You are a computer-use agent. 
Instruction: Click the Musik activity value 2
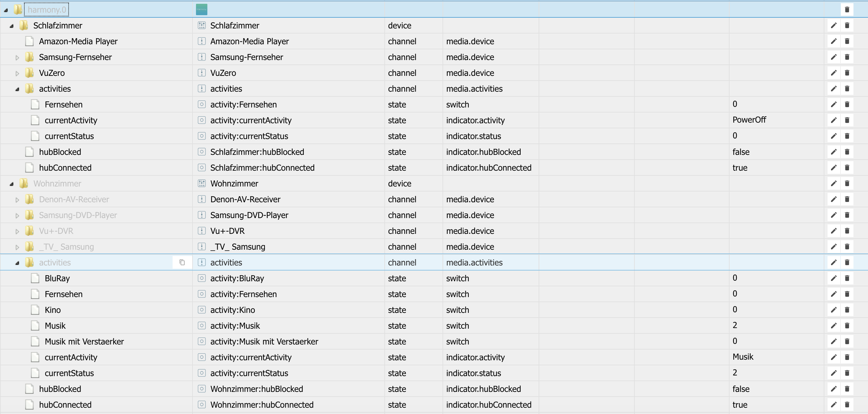(735, 325)
